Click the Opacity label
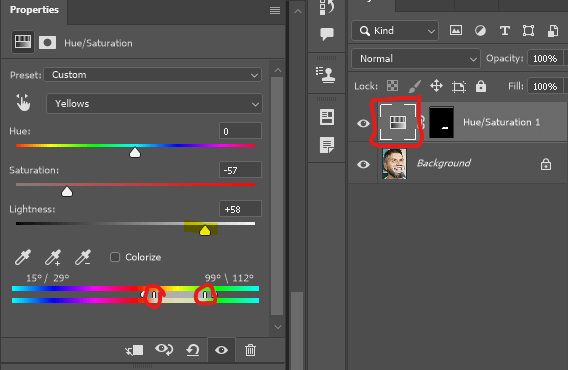The width and height of the screenshot is (568, 370). point(505,58)
